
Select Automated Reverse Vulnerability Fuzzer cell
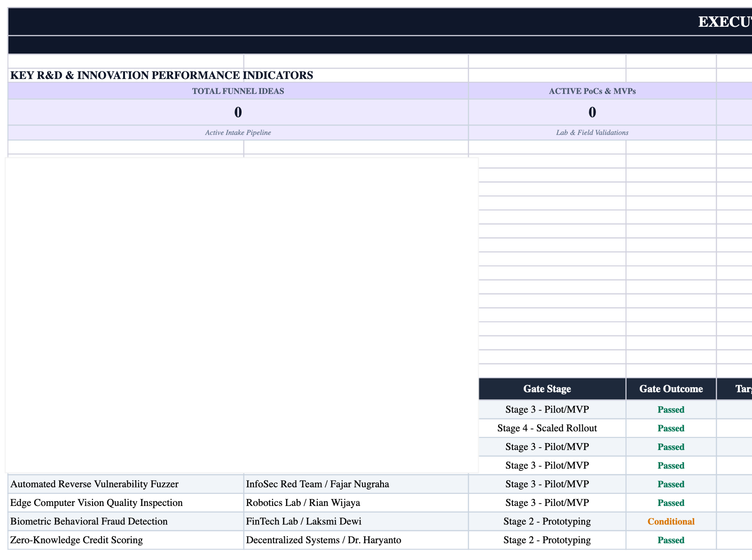126,484
